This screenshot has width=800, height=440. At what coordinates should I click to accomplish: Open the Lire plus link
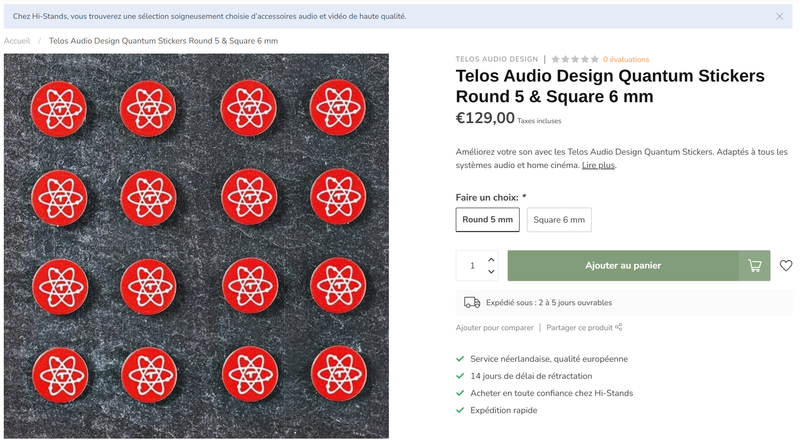coord(598,165)
